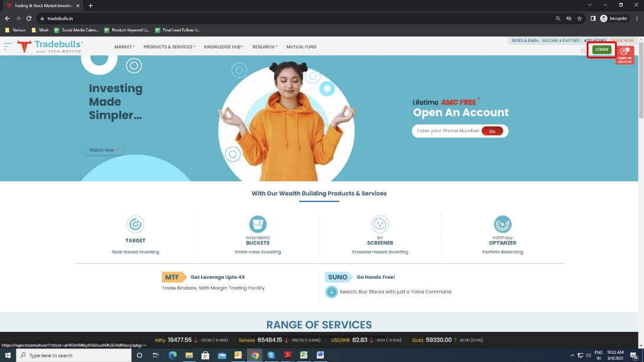Expand the Research dropdown menu
Screen dimensions: 644x362
(265, 47)
